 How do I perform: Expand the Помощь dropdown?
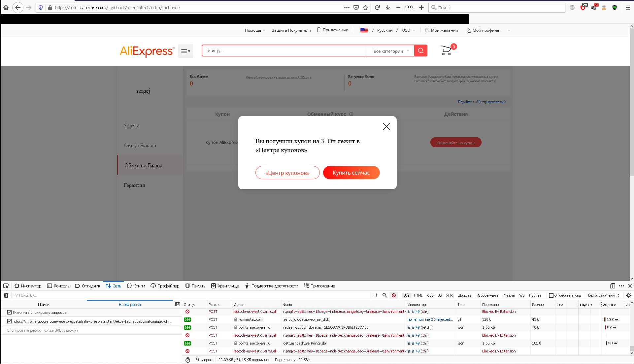click(255, 30)
